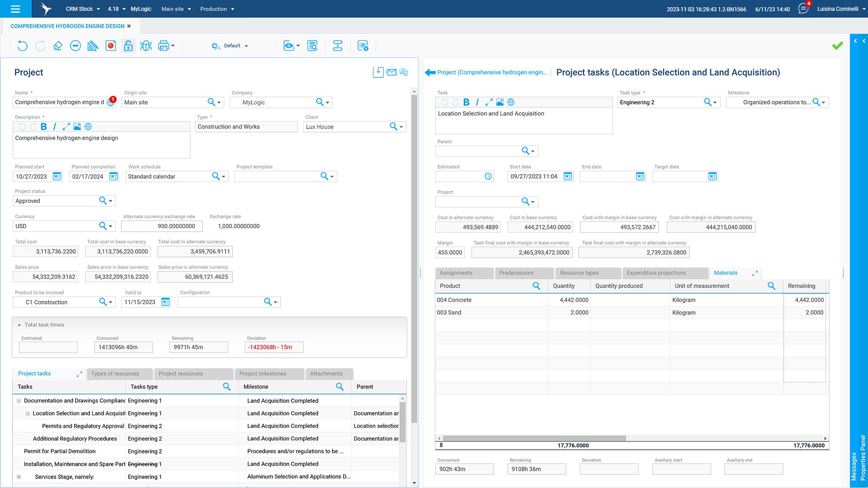Click the undo arrow in toolbar
Screen dimensions: 868x488
click(22, 46)
